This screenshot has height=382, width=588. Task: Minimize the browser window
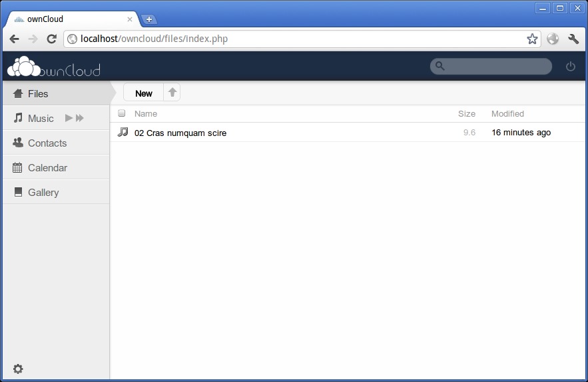(542, 8)
